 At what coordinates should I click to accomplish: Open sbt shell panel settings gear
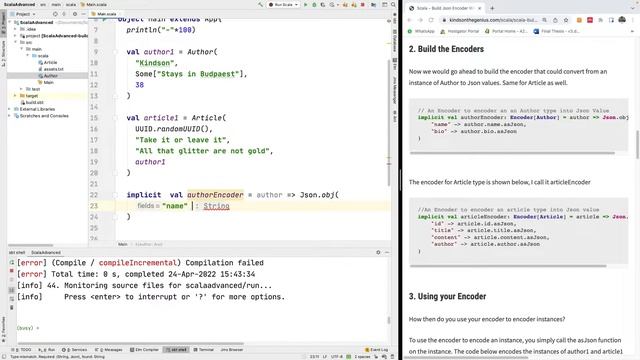pos(378,253)
